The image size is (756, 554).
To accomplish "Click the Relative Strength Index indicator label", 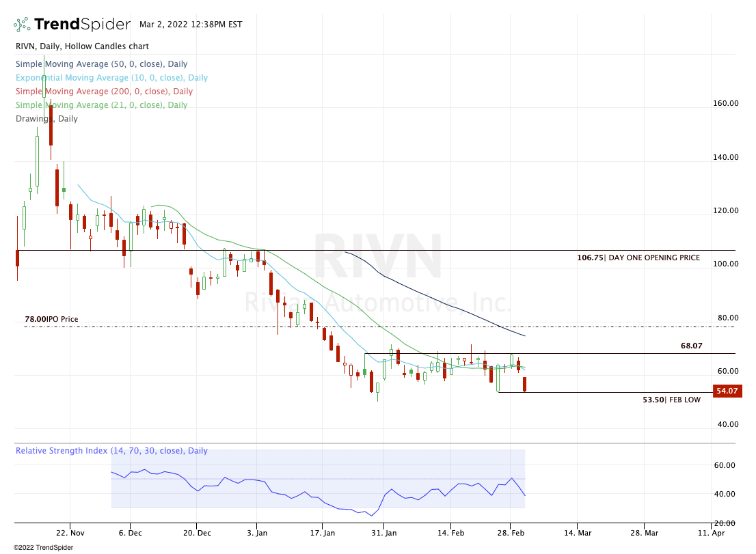I will (x=112, y=451).
